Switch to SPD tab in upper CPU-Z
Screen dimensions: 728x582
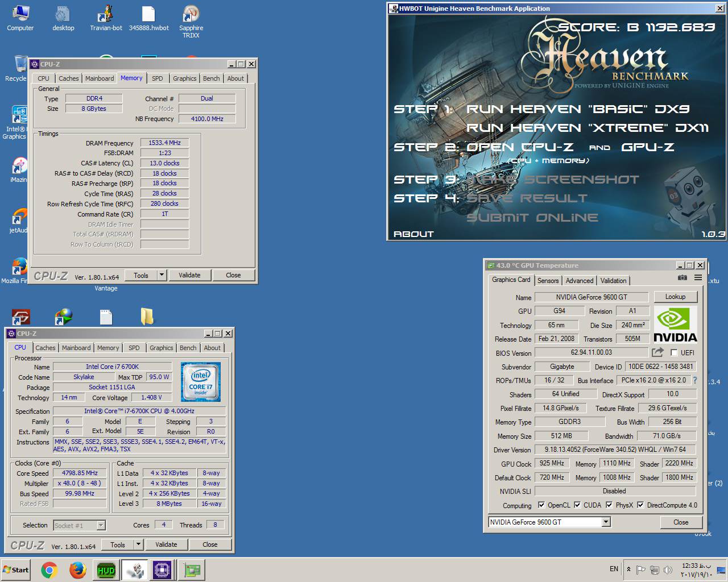click(158, 78)
